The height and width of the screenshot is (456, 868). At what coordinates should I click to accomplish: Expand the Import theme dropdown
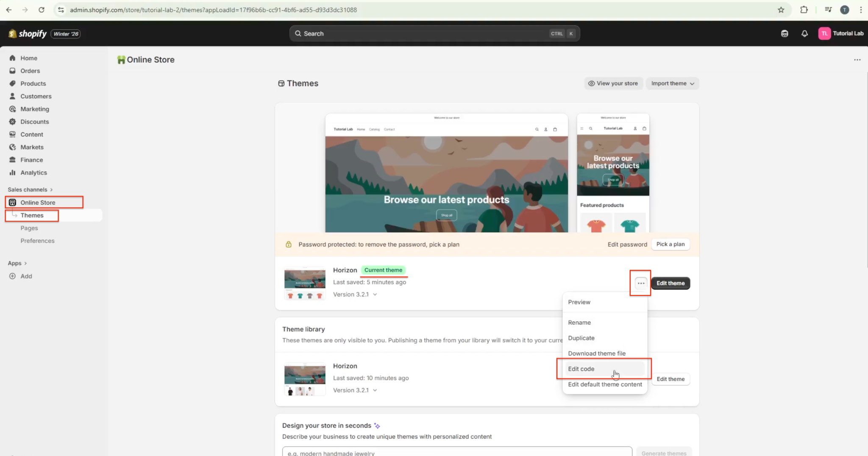pyautogui.click(x=673, y=83)
